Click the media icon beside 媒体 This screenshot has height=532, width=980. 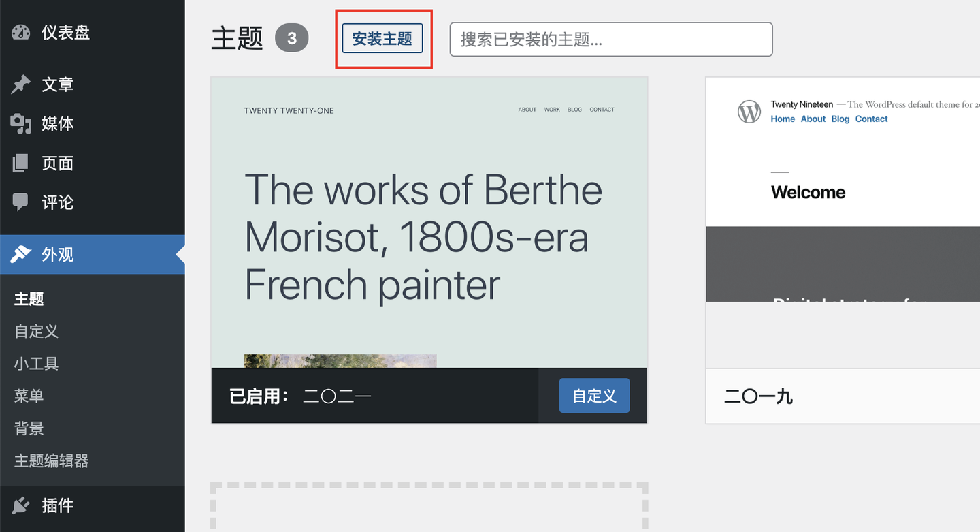click(x=21, y=124)
